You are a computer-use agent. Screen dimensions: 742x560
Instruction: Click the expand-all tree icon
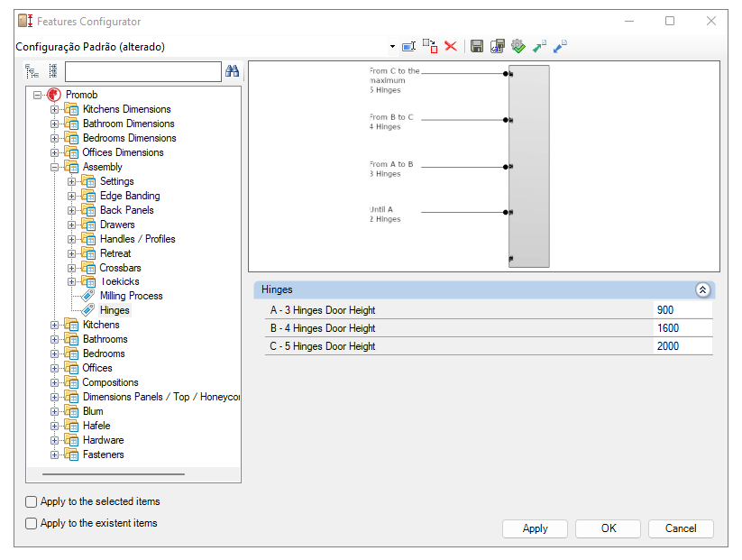(x=32, y=71)
